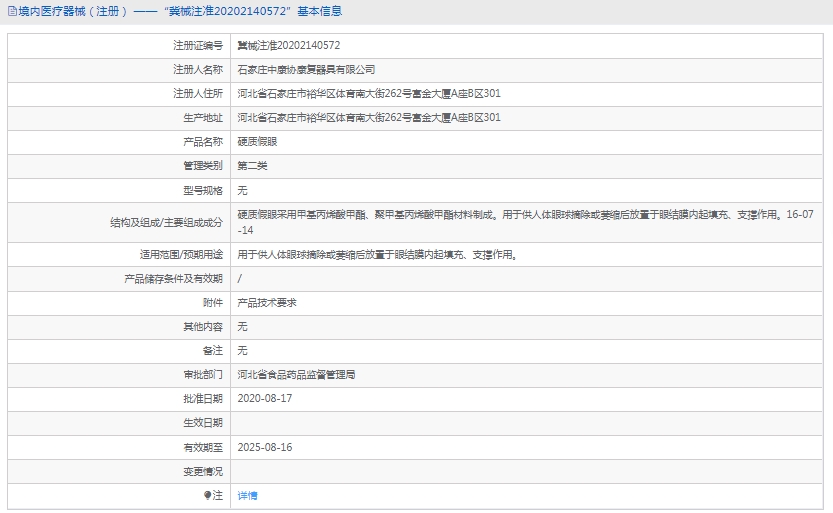833x513 pixels.
Task: Click the 结构及组成 description text
Action: [x=500, y=214]
